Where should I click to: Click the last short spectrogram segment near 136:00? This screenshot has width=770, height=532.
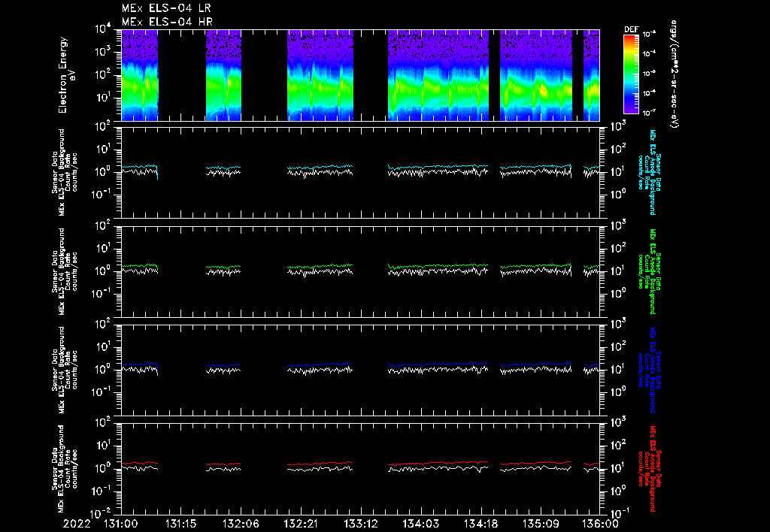(591, 75)
